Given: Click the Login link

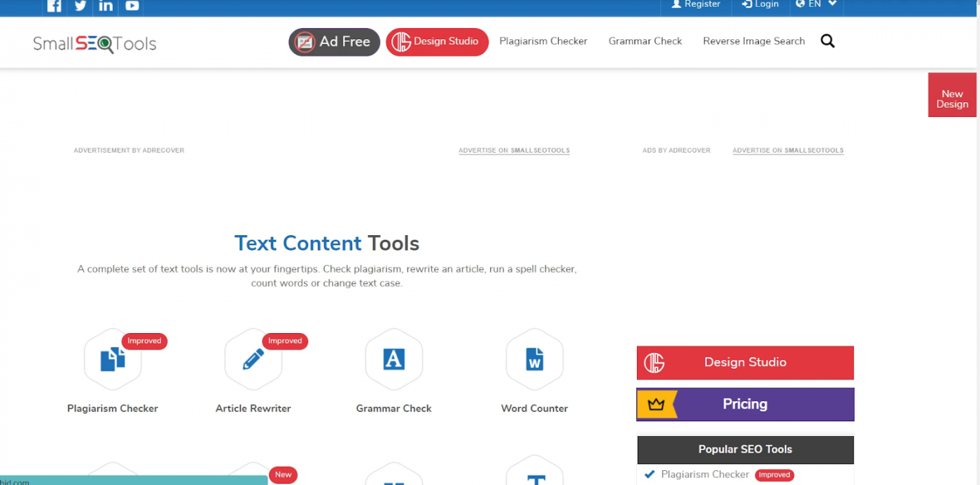Looking at the screenshot, I should (x=761, y=4).
